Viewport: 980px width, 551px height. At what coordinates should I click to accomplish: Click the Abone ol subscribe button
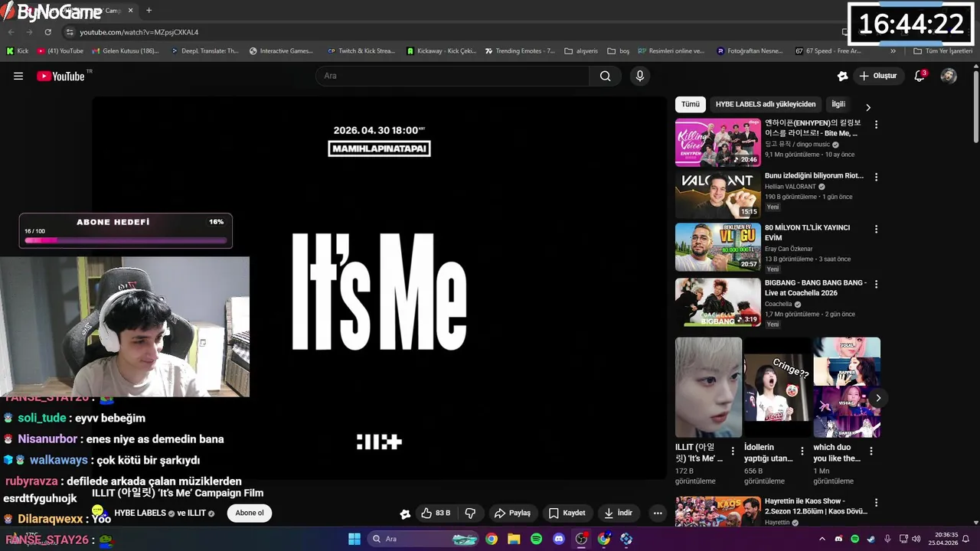(250, 513)
